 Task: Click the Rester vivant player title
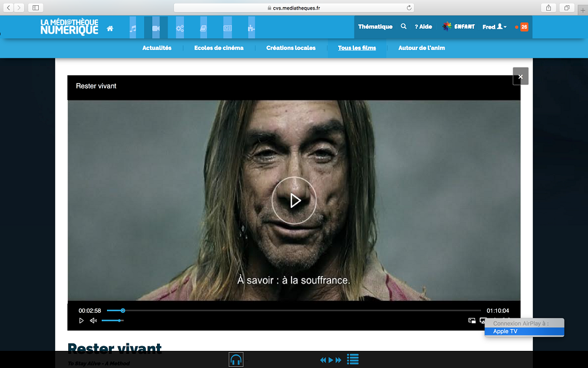(x=96, y=86)
